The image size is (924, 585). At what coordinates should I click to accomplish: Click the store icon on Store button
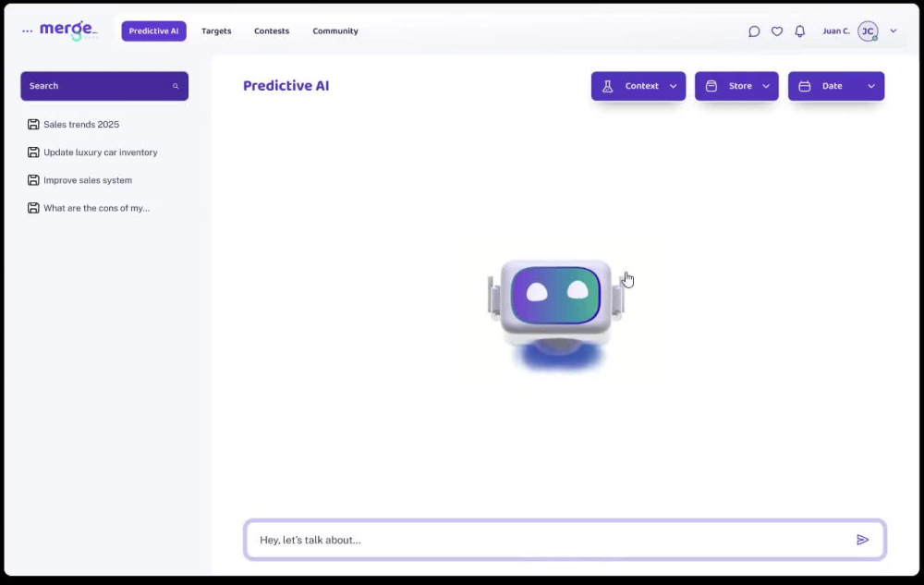(x=711, y=86)
